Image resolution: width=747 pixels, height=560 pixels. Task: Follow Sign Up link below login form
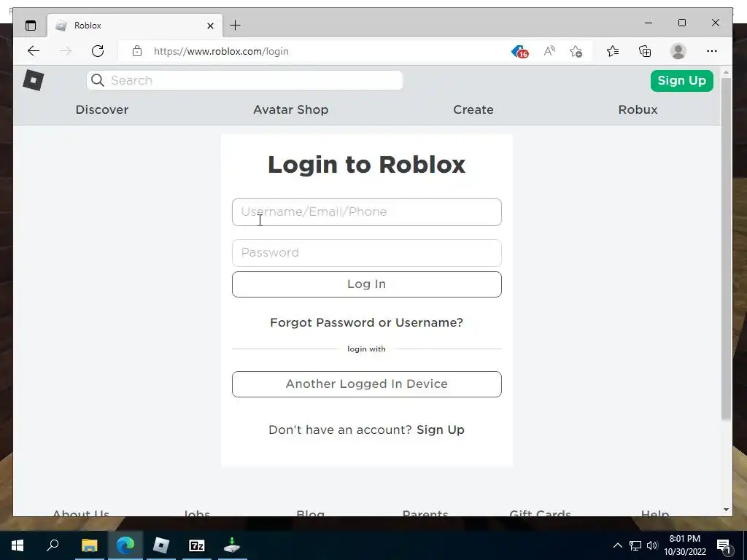(440, 429)
